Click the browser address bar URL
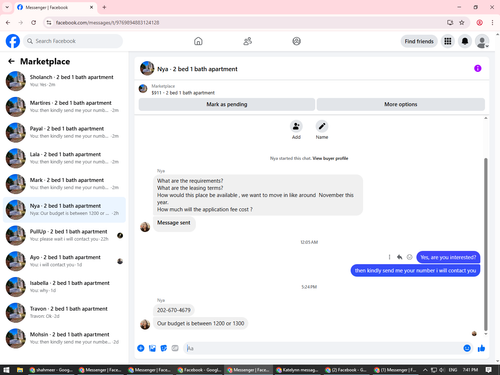Viewport: 500px width, 375px height. pyautogui.click(x=107, y=22)
